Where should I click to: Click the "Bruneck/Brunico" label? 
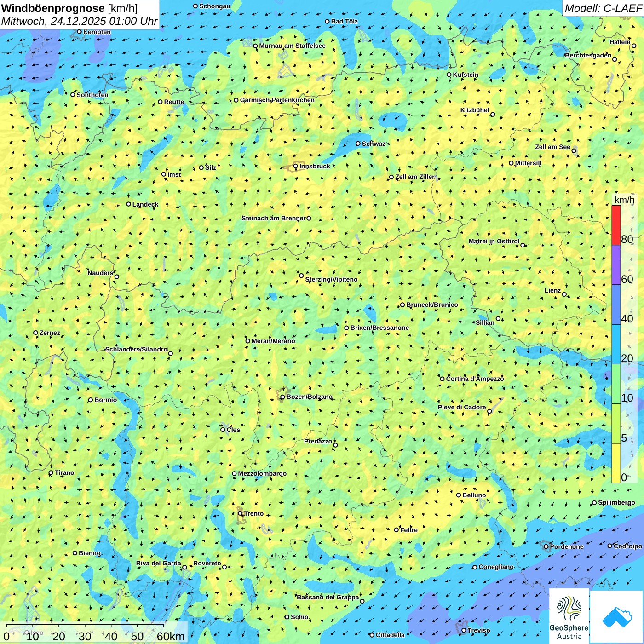(432, 305)
